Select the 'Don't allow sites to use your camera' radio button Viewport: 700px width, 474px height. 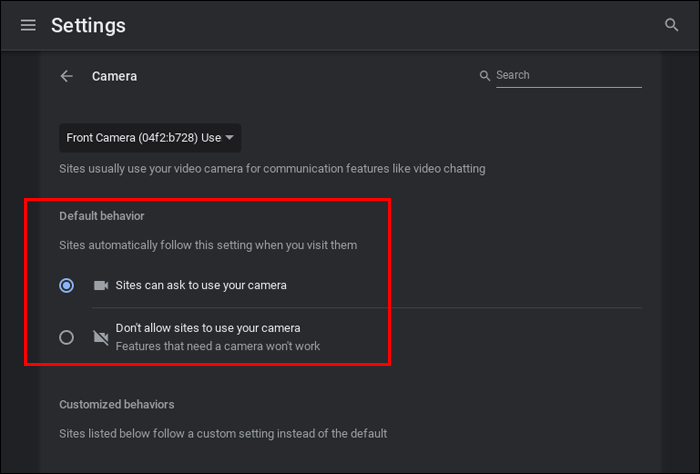coord(66,337)
